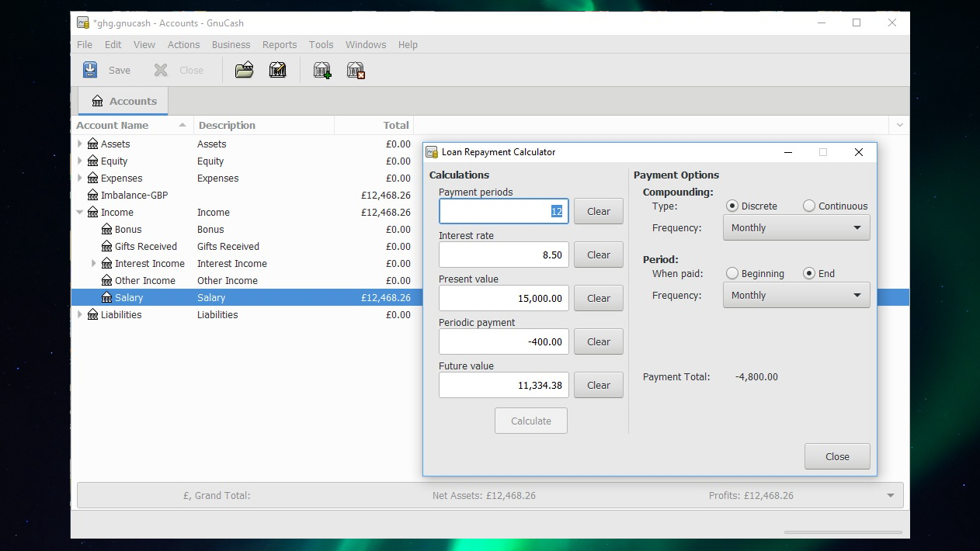
Task: Select Continuous compounding type
Action: 809,206
